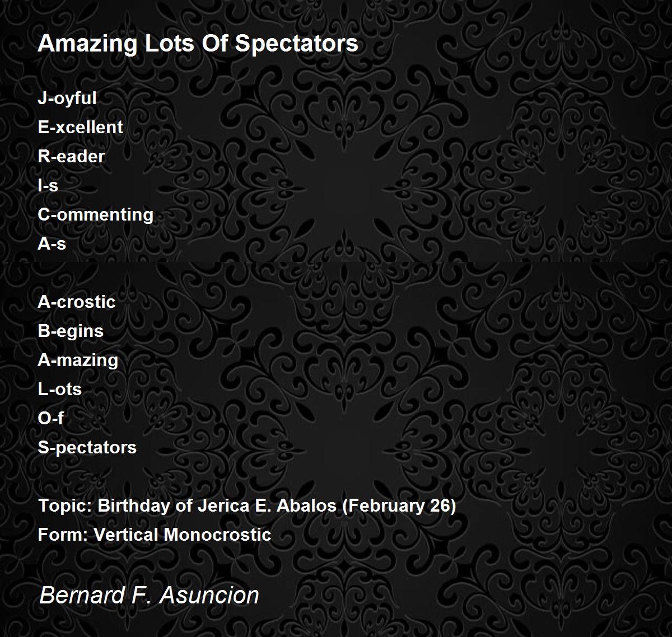The image size is (672, 637).
Task: Select the B-egins line
Action: [71, 331]
